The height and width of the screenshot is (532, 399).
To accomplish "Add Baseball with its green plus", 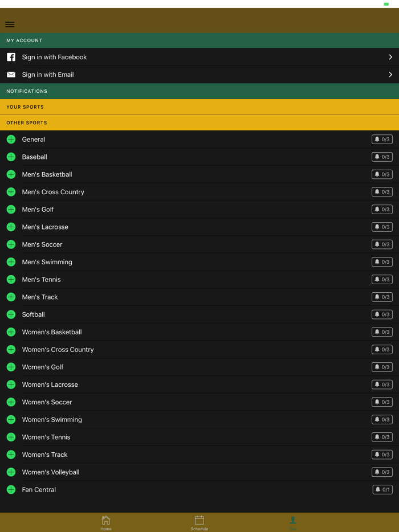I will (11, 157).
